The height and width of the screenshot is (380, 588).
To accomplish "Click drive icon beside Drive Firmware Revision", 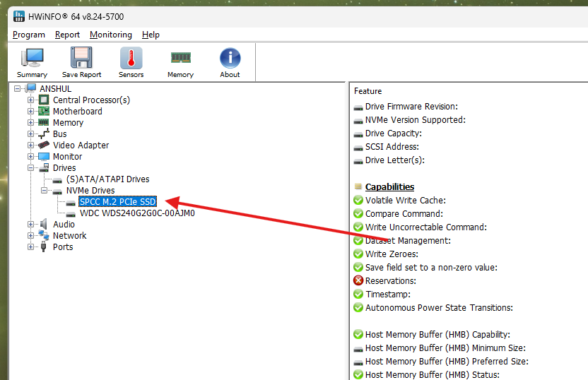I will click(358, 107).
